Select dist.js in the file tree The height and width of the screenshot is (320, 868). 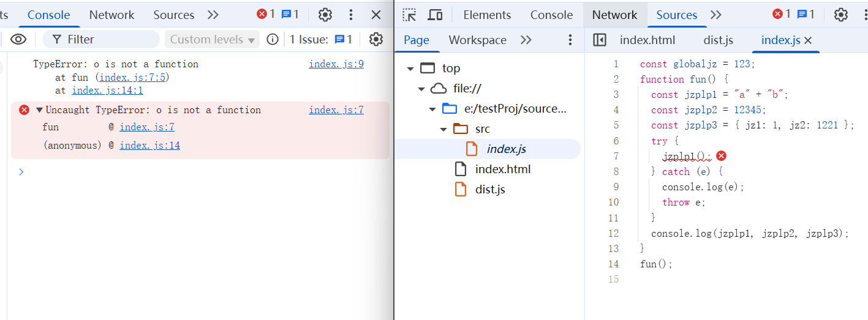point(489,190)
